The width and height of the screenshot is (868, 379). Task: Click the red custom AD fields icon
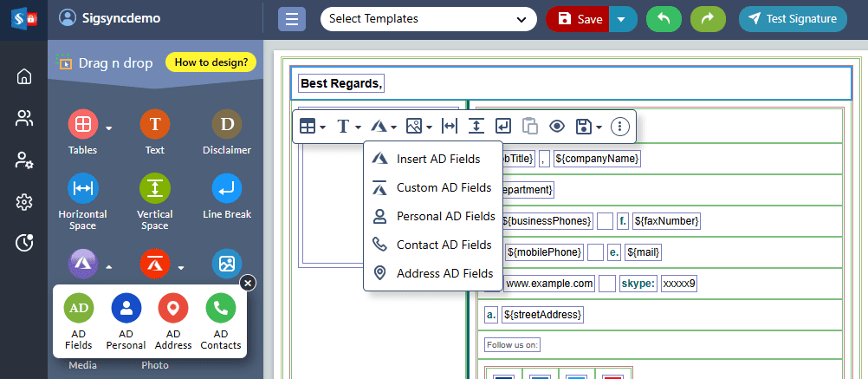(x=155, y=264)
